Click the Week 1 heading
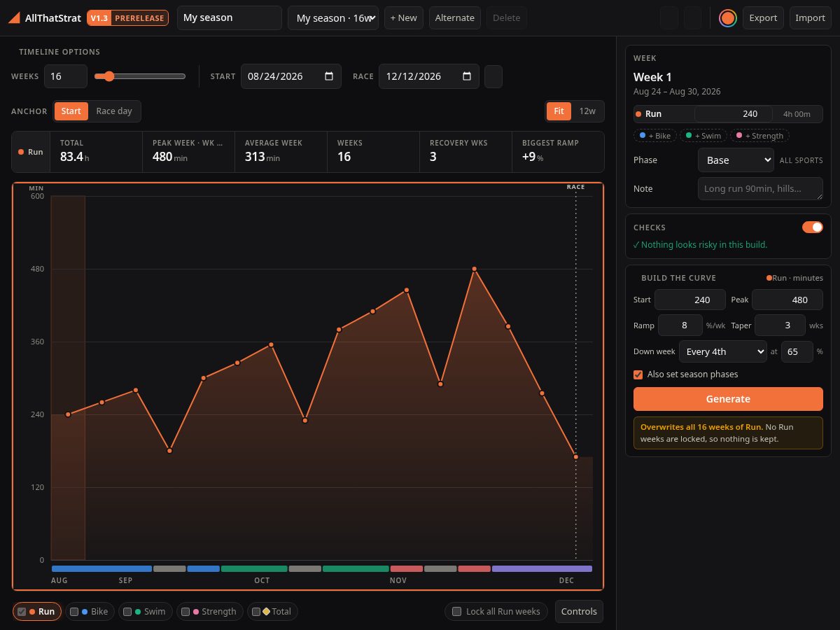The width and height of the screenshot is (840, 630). point(652,77)
